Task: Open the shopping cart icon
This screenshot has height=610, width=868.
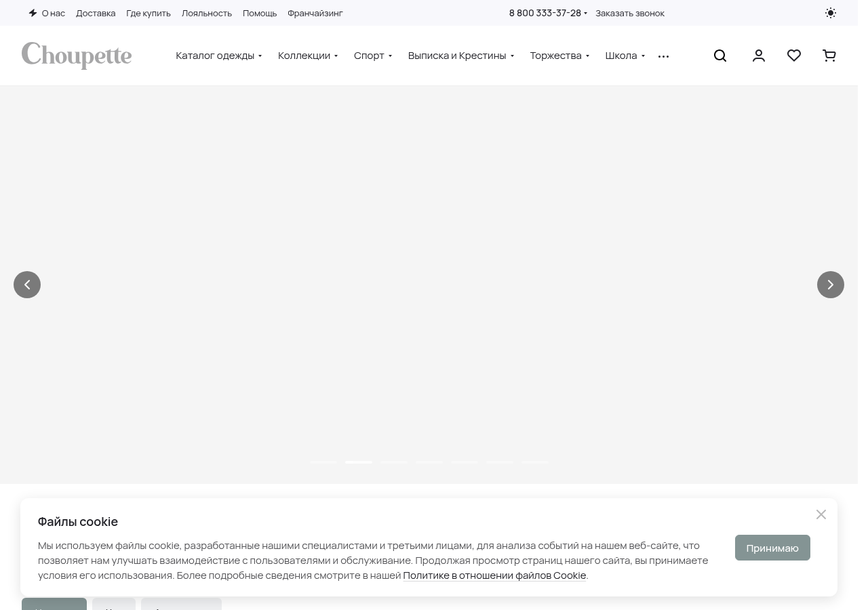Action: tap(829, 56)
